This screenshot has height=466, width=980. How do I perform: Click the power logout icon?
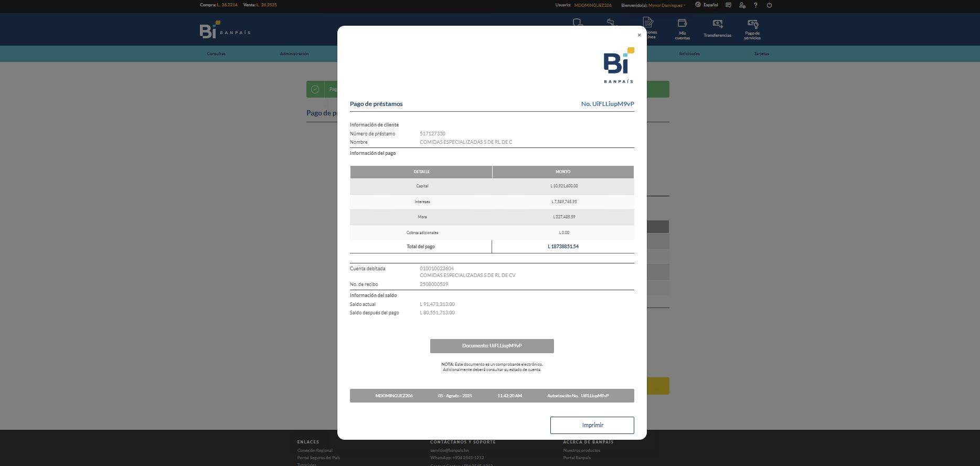pyautogui.click(x=769, y=5)
